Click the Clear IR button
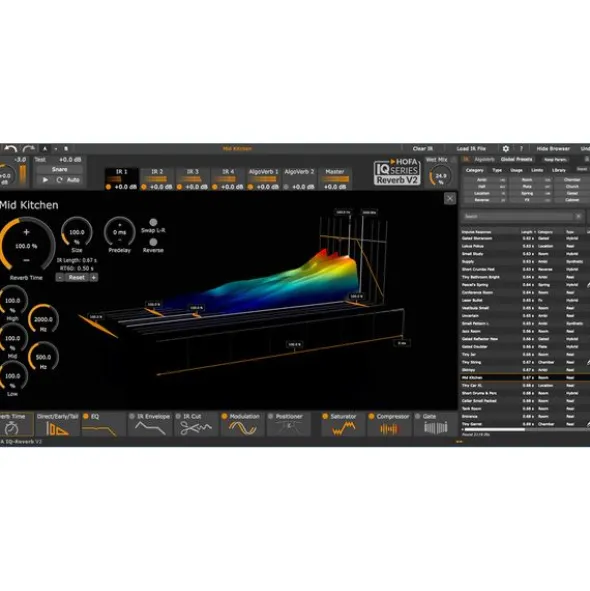 [423, 149]
